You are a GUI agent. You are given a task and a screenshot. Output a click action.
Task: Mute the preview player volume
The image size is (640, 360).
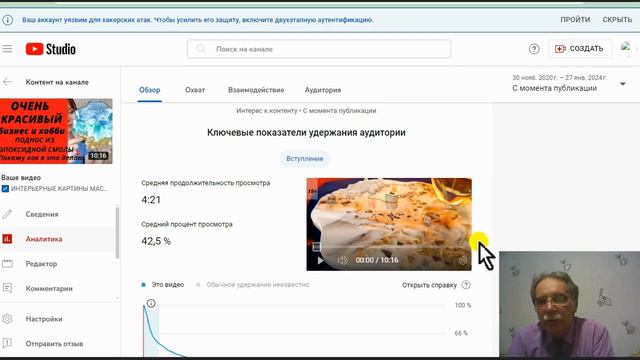[x=342, y=260]
